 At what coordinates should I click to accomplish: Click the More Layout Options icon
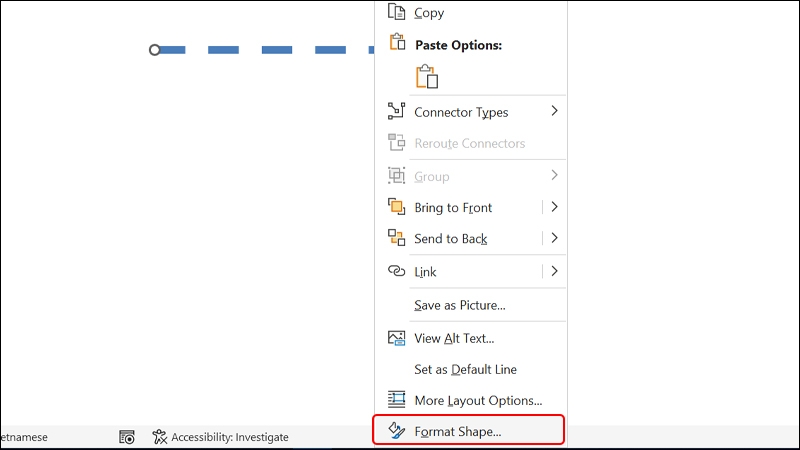coord(396,399)
